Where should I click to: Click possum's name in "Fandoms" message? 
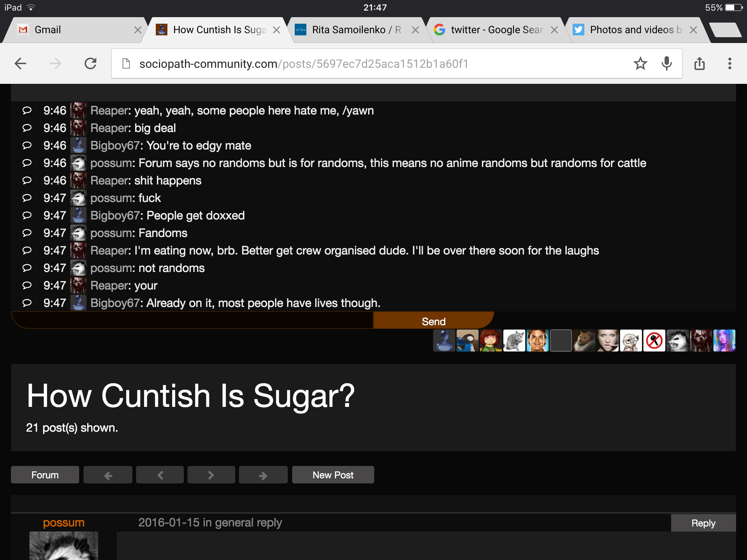[111, 233]
